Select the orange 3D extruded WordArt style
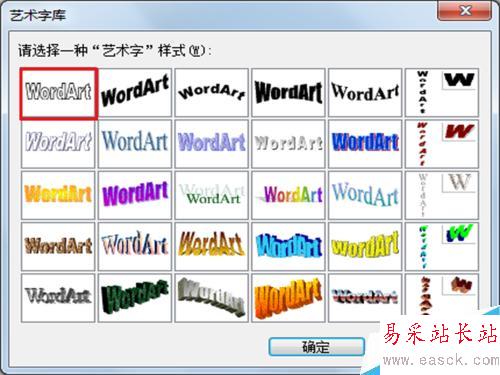 tap(288, 298)
